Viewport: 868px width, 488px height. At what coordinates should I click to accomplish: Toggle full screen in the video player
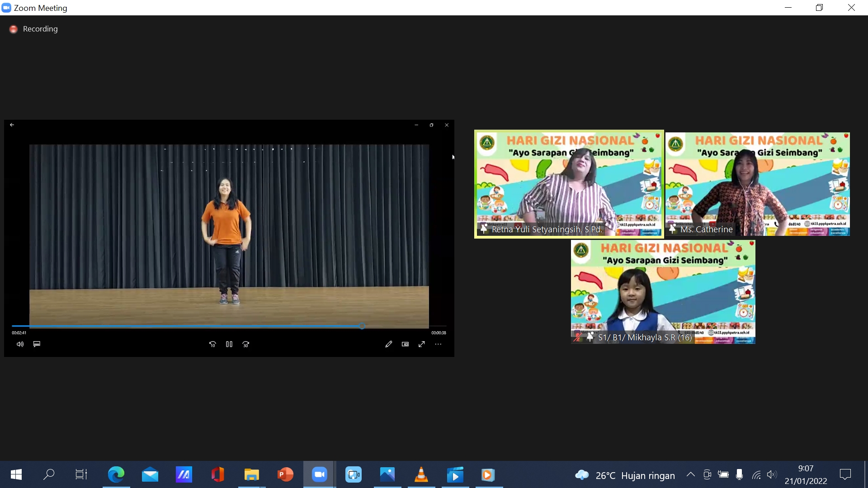[421, 344]
